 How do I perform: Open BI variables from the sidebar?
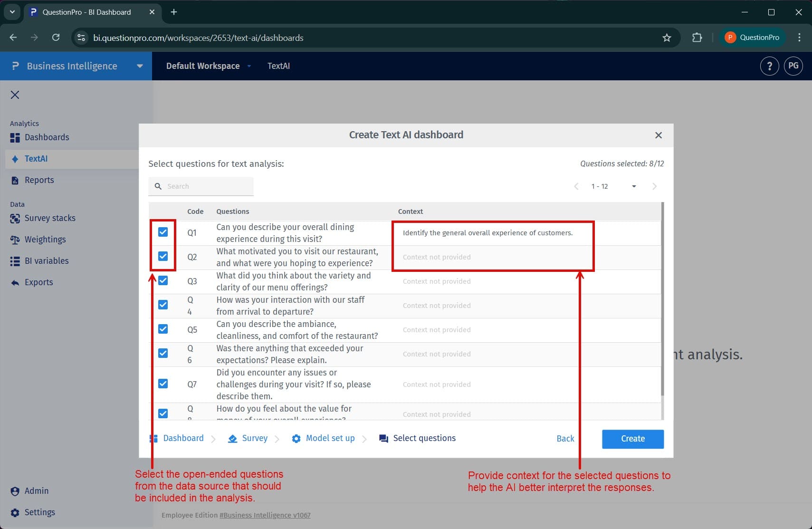(47, 261)
